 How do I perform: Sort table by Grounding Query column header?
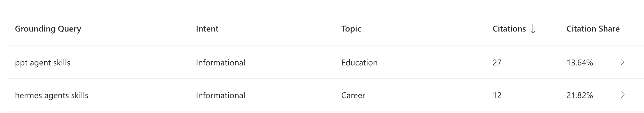coord(48,29)
